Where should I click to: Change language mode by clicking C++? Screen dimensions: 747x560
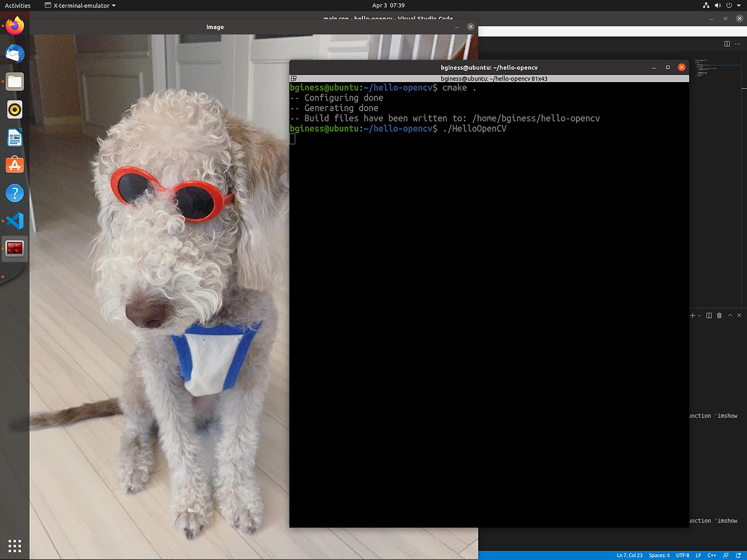(x=712, y=555)
